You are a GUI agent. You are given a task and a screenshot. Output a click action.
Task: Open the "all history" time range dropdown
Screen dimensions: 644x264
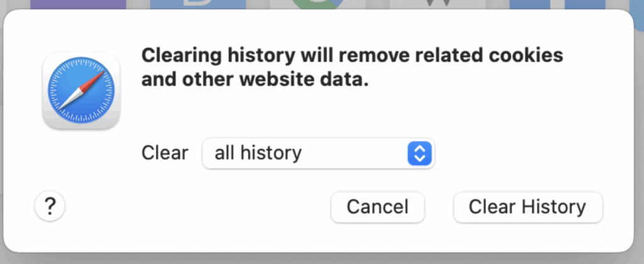[318, 153]
